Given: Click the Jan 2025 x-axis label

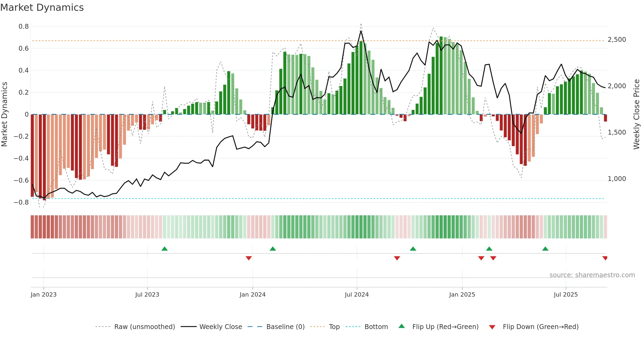Looking at the screenshot, I should 462,294.
